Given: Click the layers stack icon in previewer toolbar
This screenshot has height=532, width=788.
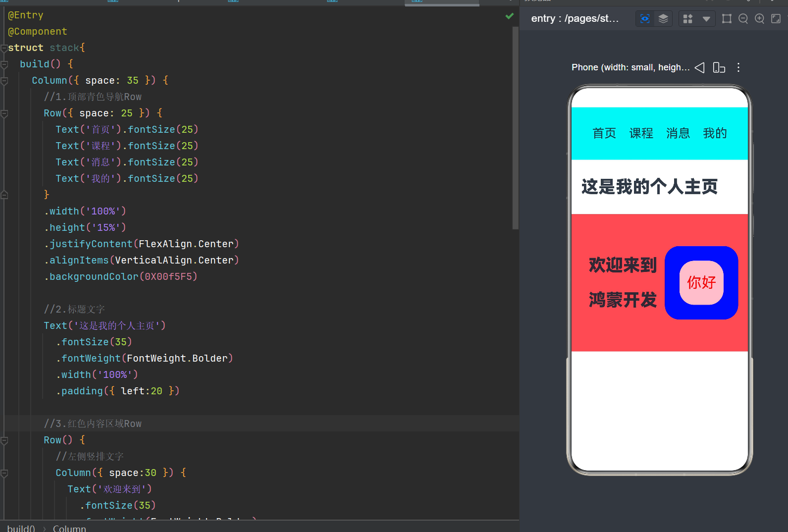Looking at the screenshot, I should click(x=663, y=19).
